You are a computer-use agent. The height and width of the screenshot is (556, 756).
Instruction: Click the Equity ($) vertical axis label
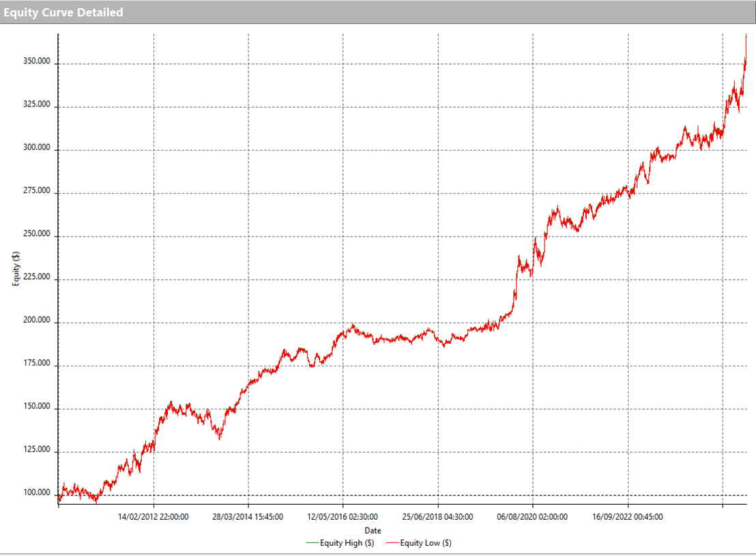(17, 269)
